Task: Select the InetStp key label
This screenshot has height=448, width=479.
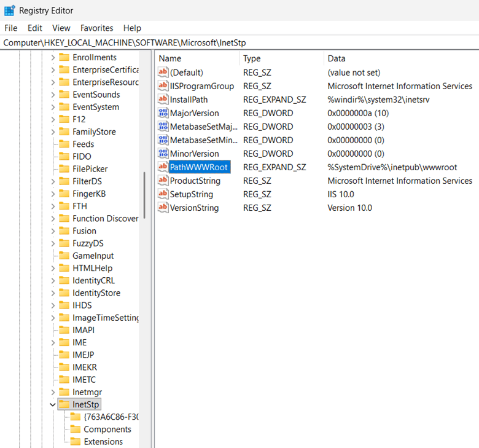Action: [85, 404]
